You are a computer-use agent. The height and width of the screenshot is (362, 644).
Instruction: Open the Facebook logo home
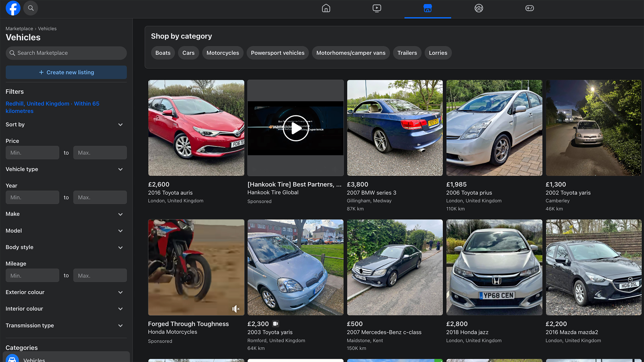pyautogui.click(x=13, y=8)
